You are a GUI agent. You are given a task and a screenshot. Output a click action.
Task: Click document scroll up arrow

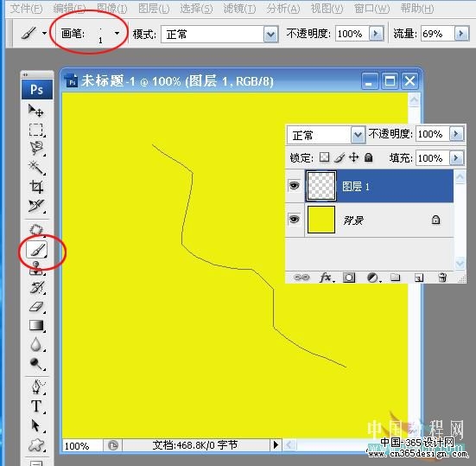415,100
